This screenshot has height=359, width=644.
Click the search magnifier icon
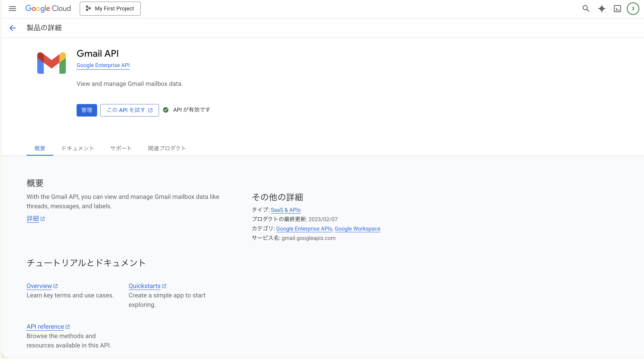[586, 9]
